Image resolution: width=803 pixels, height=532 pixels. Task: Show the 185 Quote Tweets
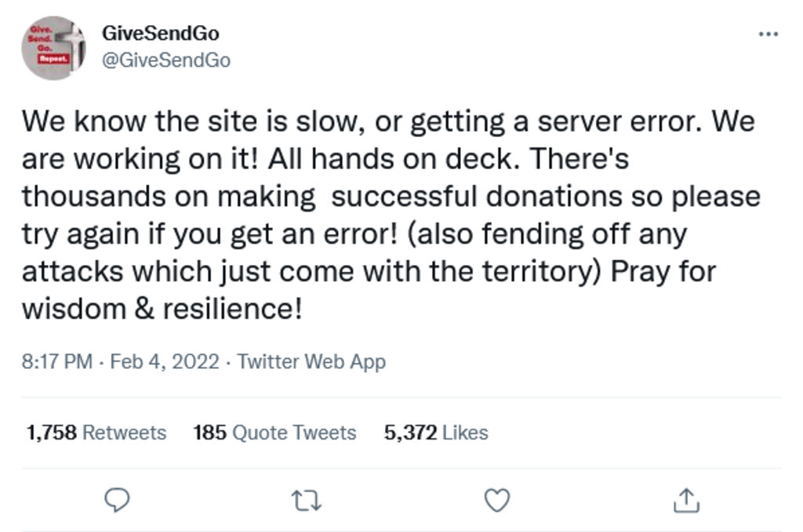[x=274, y=432]
